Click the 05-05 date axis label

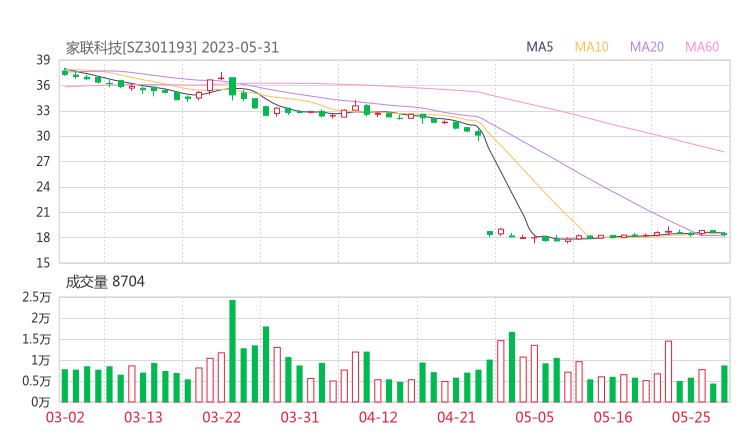tap(534, 417)
